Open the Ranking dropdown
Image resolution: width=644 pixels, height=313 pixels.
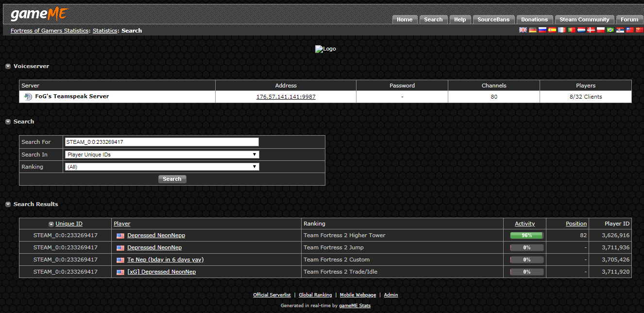162,167
